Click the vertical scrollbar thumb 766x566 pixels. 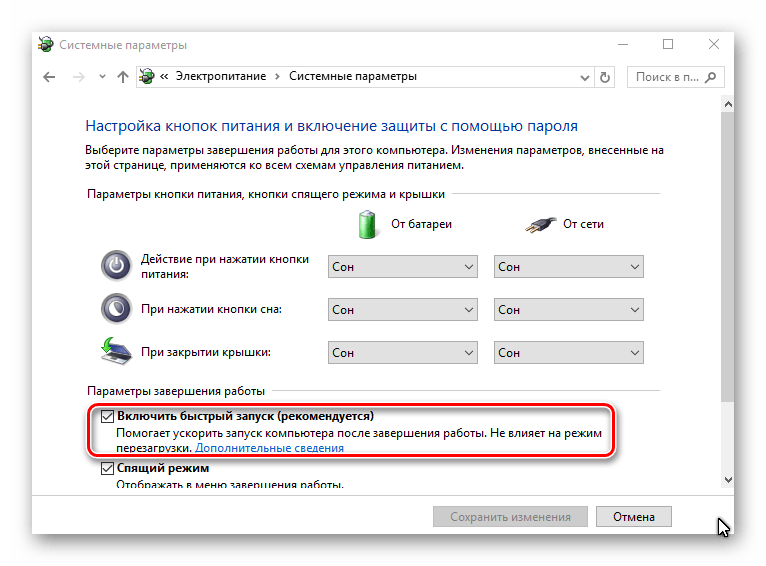pyautogui.click(x=728, y=257)
